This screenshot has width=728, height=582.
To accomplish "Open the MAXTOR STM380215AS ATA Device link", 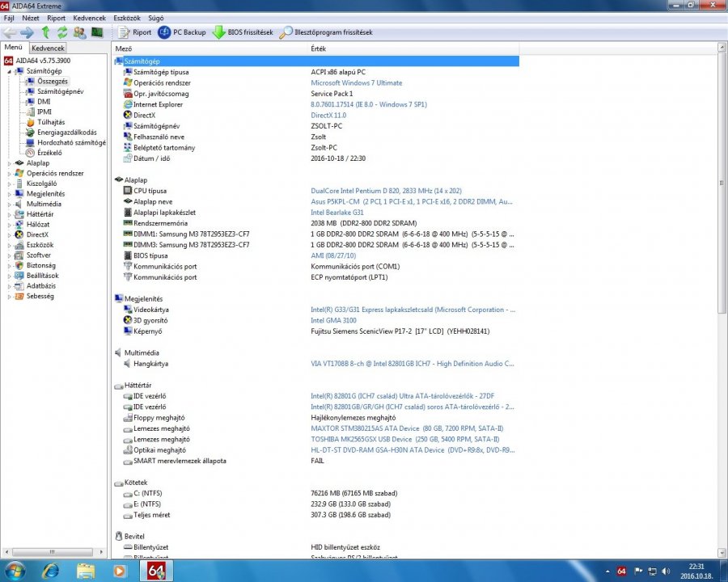I will tap(407, 428).
